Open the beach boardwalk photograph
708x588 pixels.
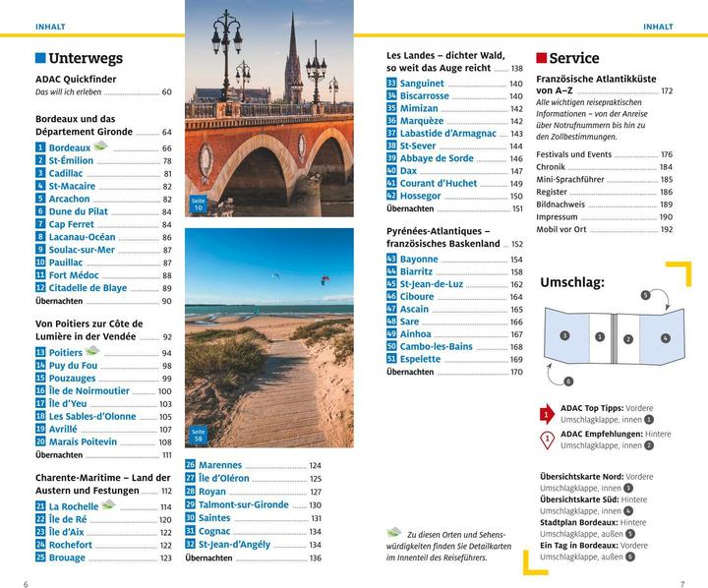click(x=269, y=338)
